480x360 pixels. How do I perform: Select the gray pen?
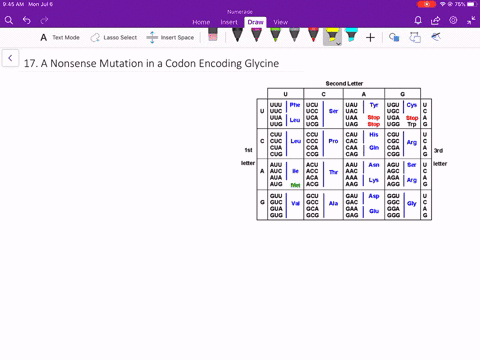(294, 35)
